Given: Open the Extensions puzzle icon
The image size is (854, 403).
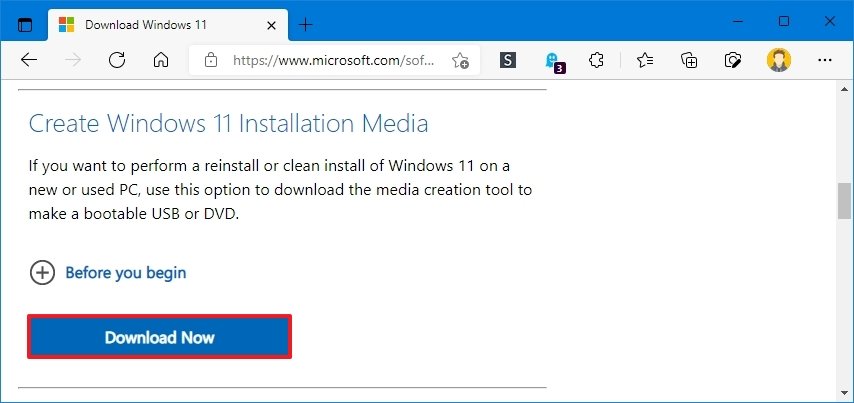Looking at the screenshot, I should tap(596, 60).
